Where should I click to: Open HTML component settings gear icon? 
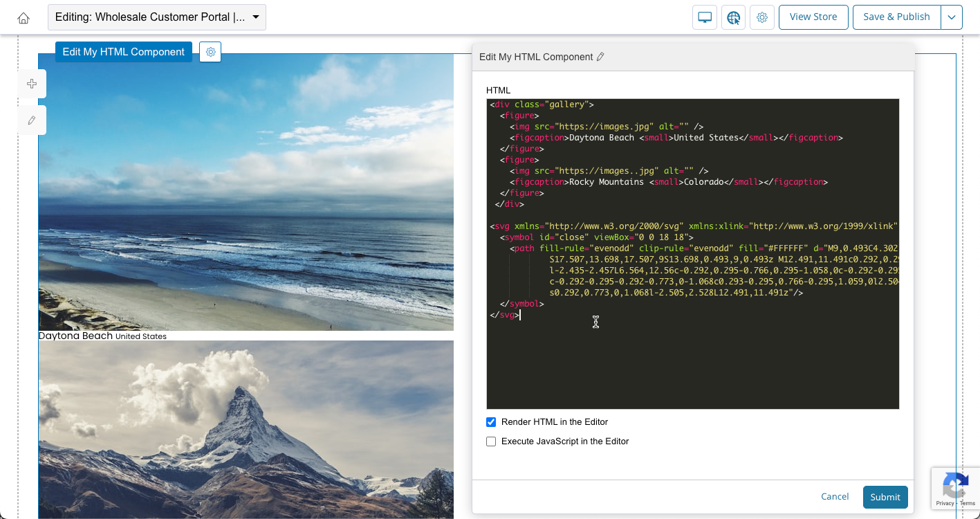point(210,52)
